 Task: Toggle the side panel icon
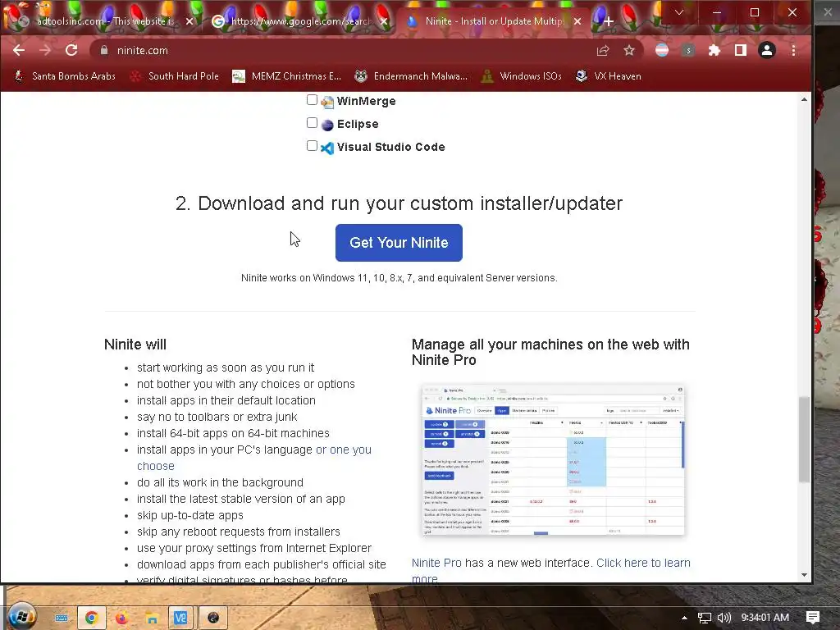(741, 50)
